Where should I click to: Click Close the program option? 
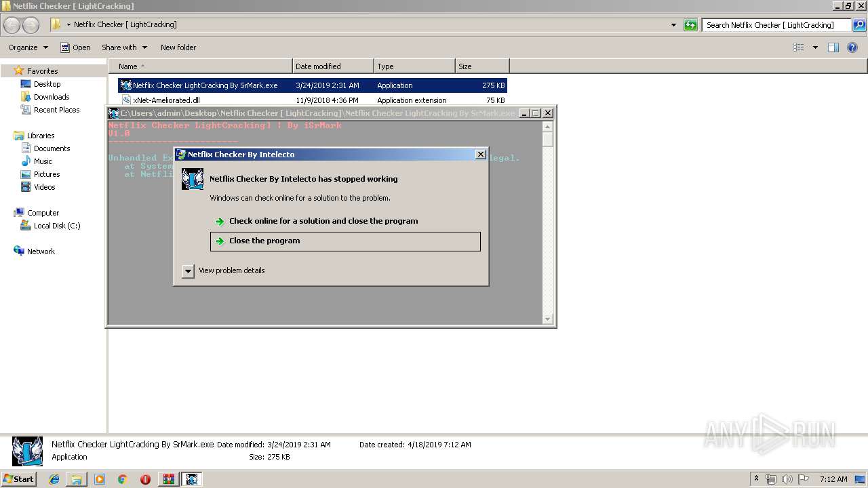pyautogui.click(x=345, y=241)
